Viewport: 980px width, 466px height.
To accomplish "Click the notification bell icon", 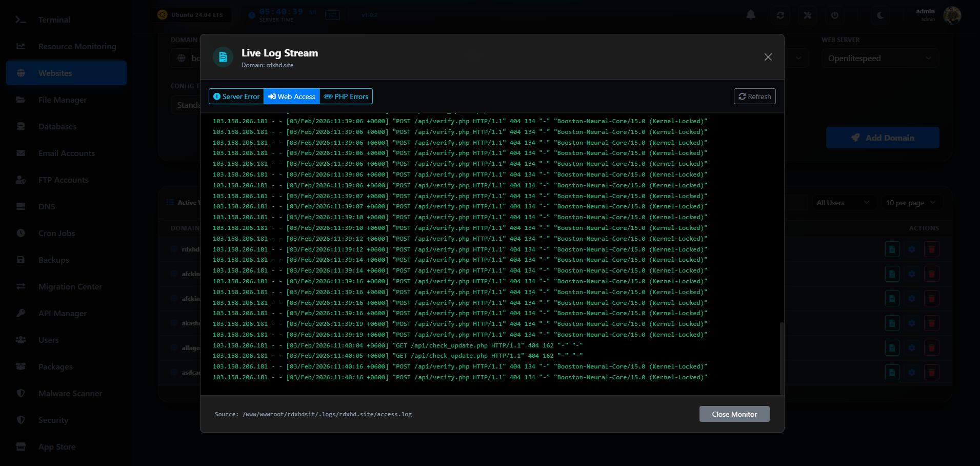I will [750, 15].
